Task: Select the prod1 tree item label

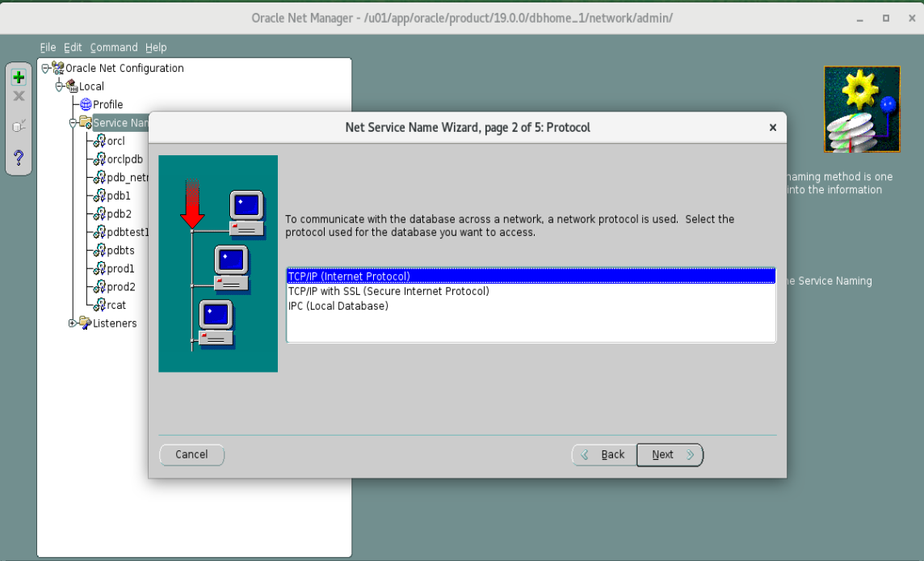Action: [x=121, y=269]
